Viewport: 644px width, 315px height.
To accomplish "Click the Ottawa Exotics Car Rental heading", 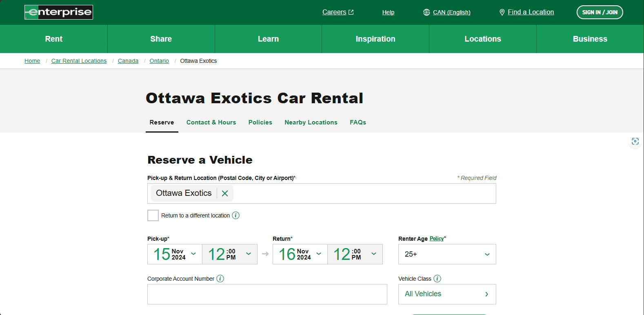I will point(254,98).
